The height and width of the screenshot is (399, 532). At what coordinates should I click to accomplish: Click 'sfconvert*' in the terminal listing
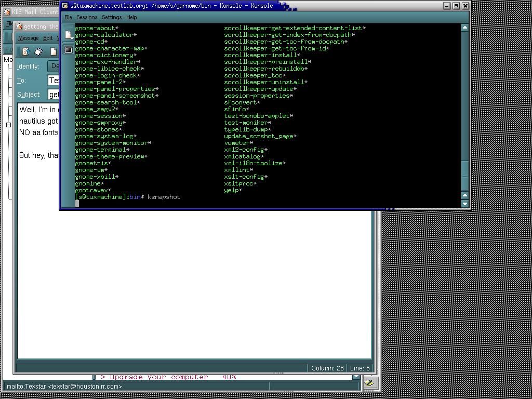[x=242, y=102]
